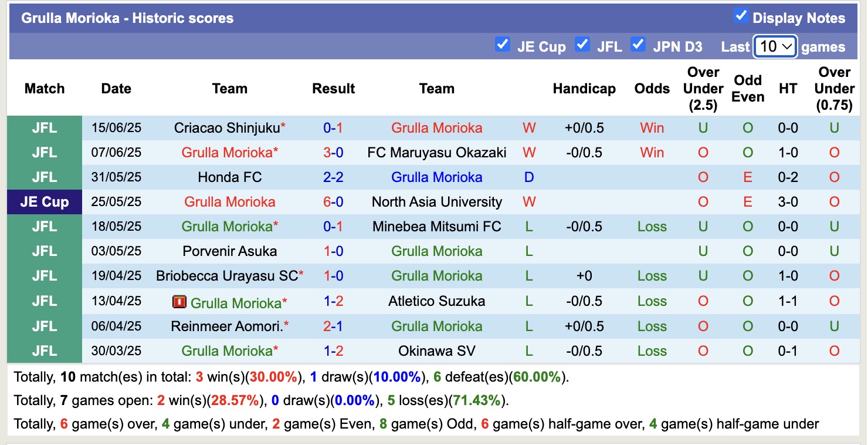Click the Honda FC team link

229,177
